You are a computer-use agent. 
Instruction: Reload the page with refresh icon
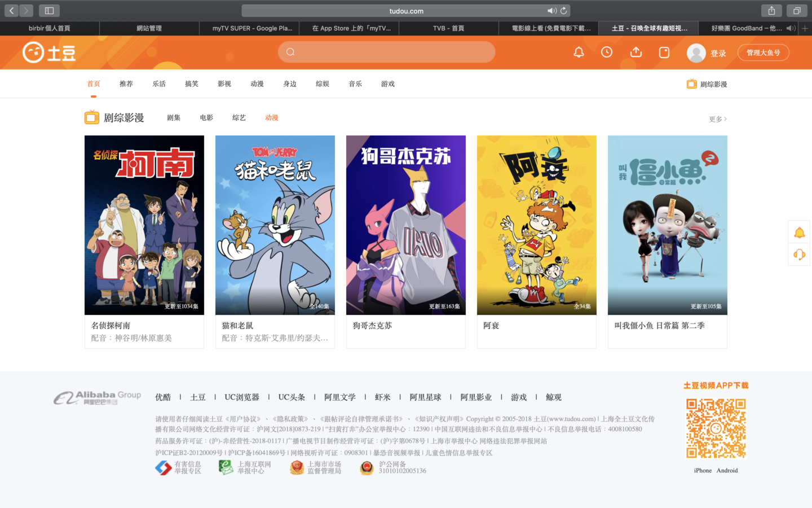coord(563,11)
